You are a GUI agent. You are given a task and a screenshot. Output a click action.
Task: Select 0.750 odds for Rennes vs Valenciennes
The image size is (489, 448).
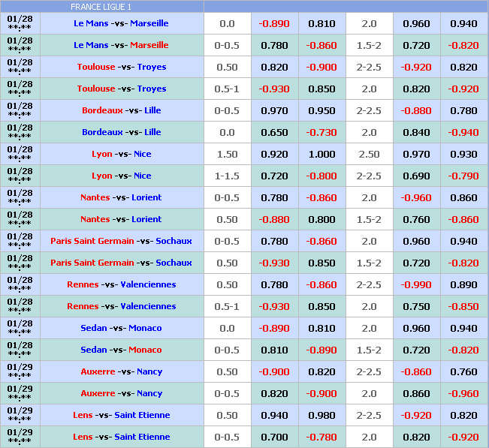(416, 306)
